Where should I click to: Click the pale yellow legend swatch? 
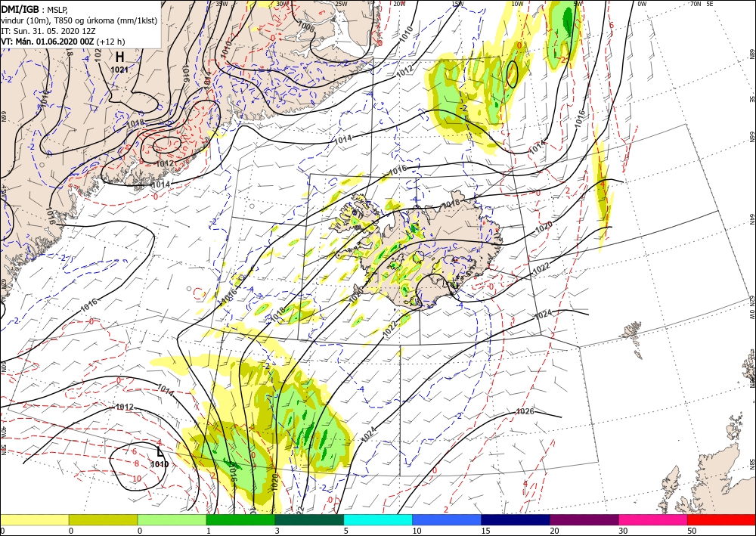click(34, 519)
